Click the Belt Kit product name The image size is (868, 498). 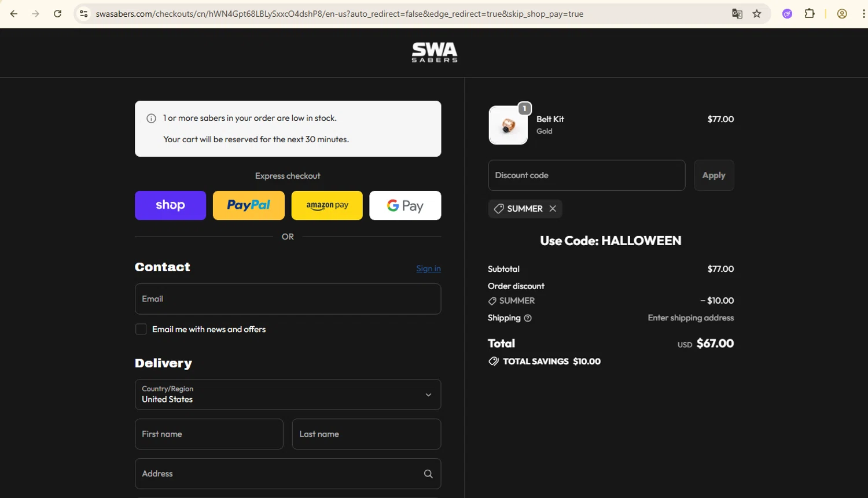pos(550,119)
